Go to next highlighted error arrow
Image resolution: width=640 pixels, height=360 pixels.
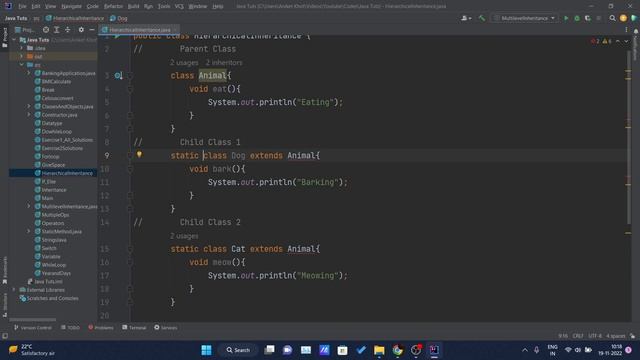tap(626, 41)
